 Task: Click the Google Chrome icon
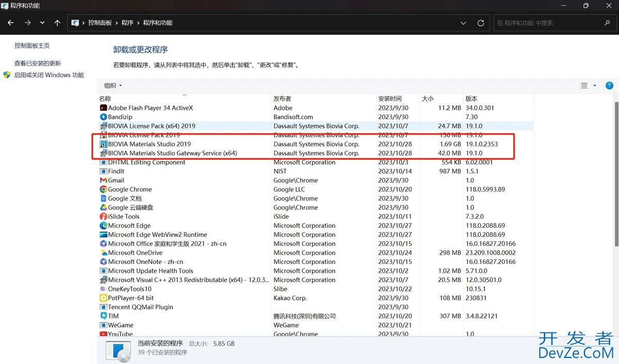click(x=103, y=189)
